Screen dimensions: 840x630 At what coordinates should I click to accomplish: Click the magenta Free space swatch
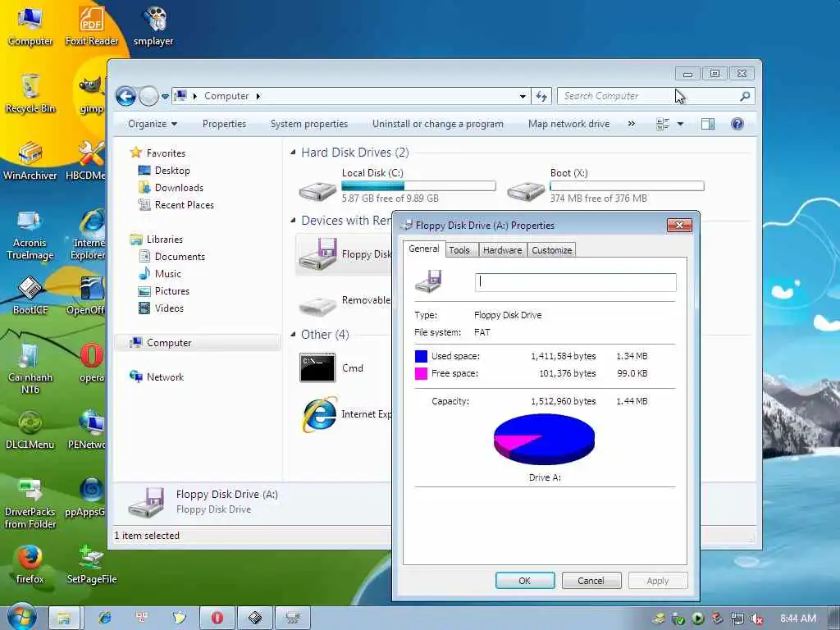point(421,373)
